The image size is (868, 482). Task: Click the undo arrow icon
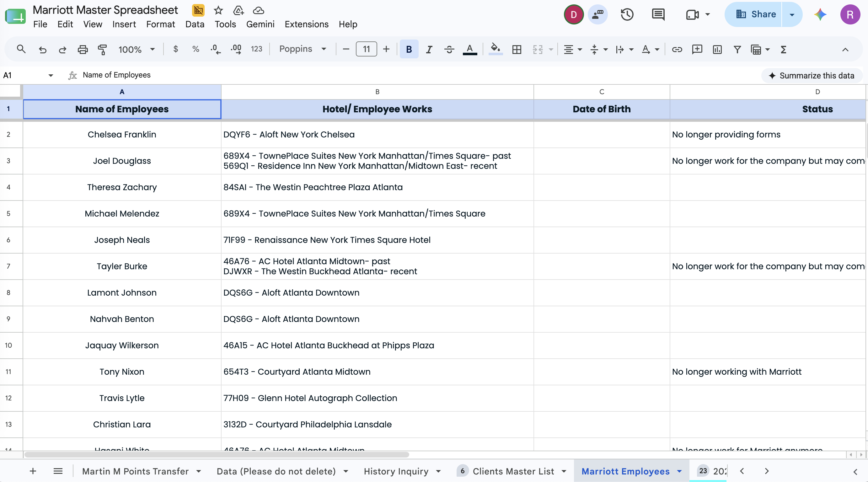click(42, 50)
